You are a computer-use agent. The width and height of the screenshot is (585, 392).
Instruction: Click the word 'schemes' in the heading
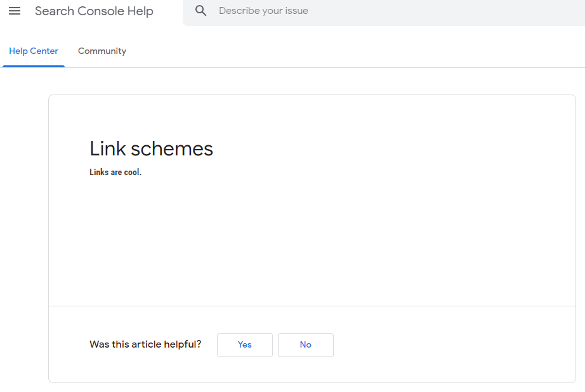171,149
